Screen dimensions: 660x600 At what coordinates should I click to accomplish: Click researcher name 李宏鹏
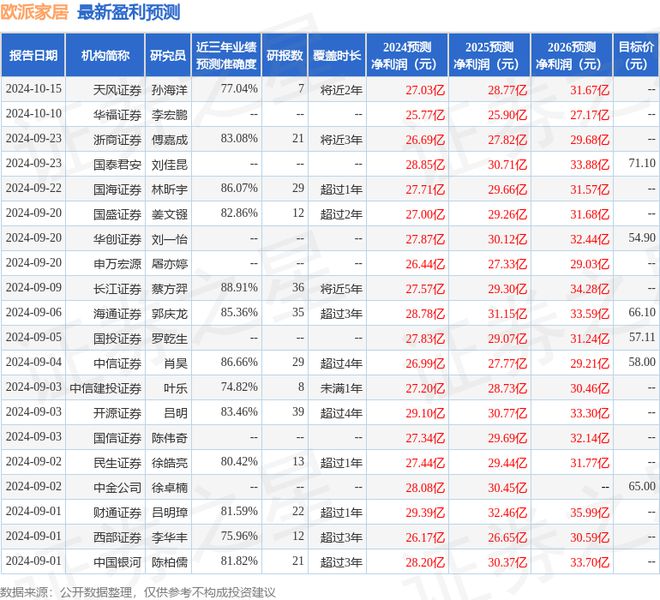(170, 115)
